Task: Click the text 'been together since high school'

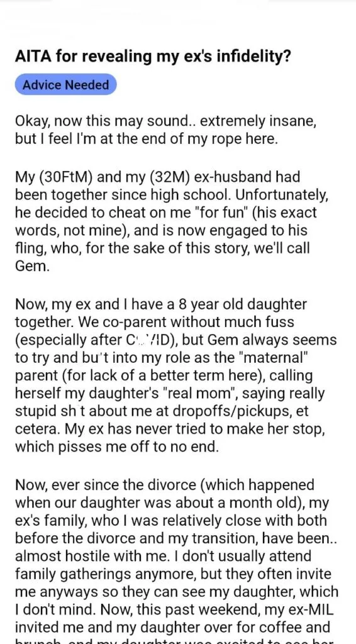Action: (116, 195)
